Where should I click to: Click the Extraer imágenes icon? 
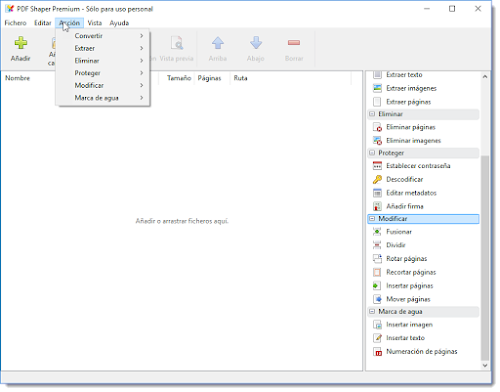377,88
